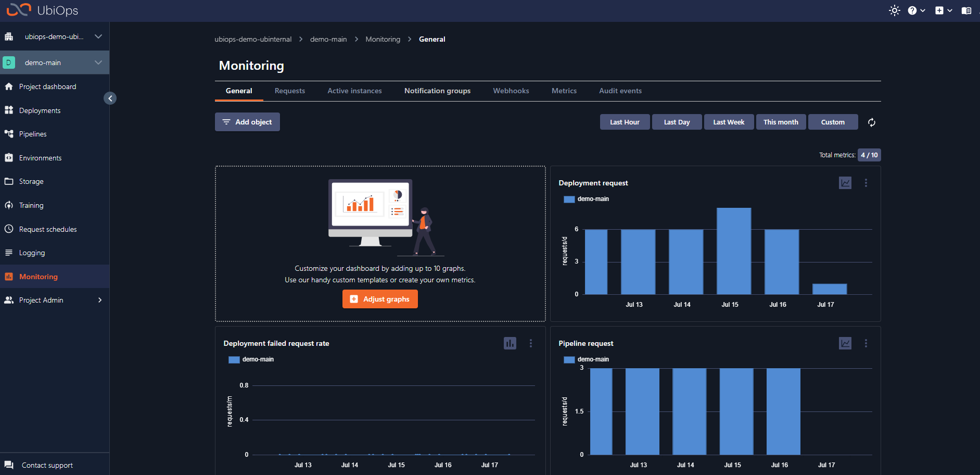
Task: Click the Jul 15 bar in Deployment request
Action: tap(734, 251)
